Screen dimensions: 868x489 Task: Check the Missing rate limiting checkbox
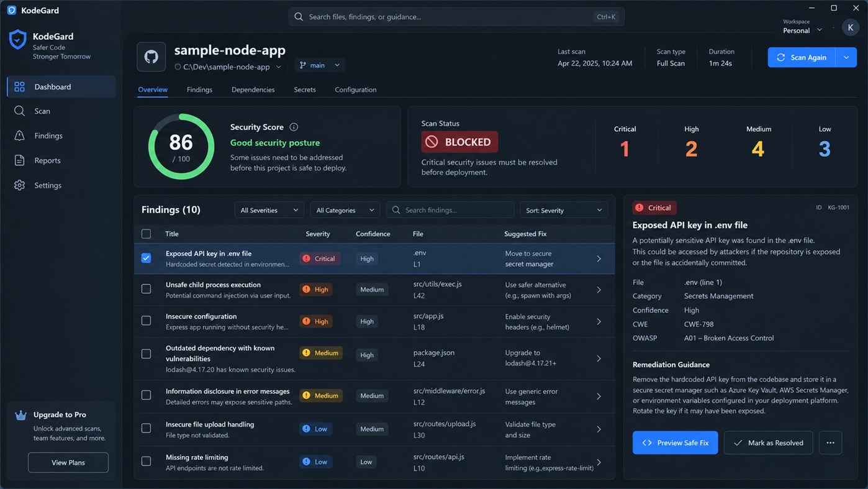(146, 461)
